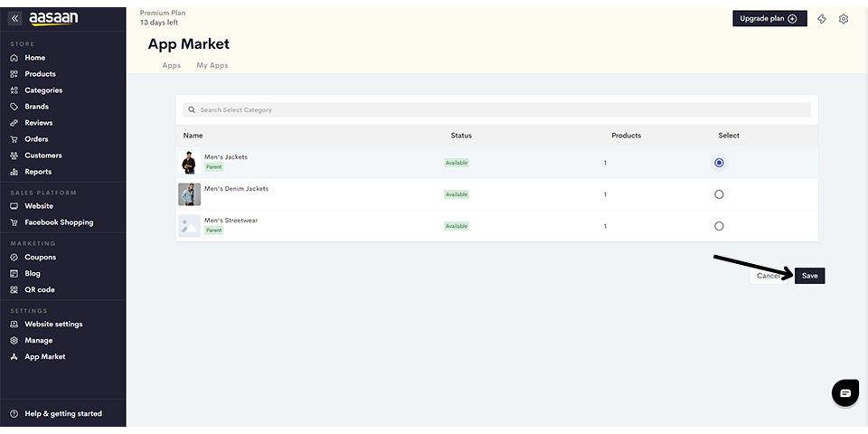Screen dimensions: 868x434
Task: Switch to the Apps tab
Action: pos(171,66)
